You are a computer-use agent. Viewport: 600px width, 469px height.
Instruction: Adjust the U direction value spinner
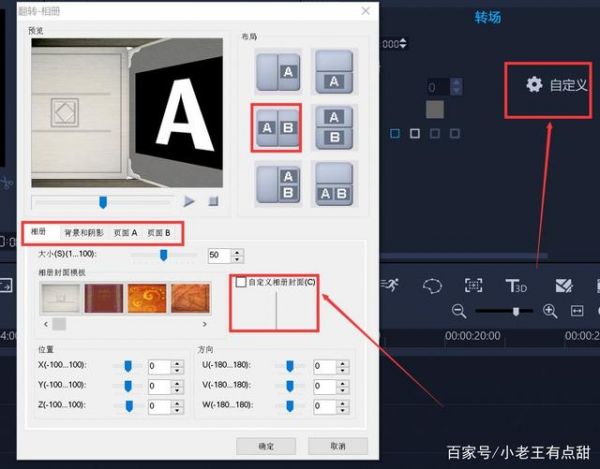pos(343,363)
